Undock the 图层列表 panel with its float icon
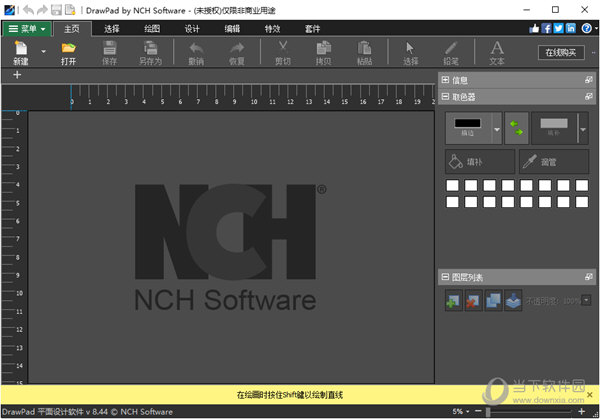This screenshot has height=419, width=600. [589, 277]
